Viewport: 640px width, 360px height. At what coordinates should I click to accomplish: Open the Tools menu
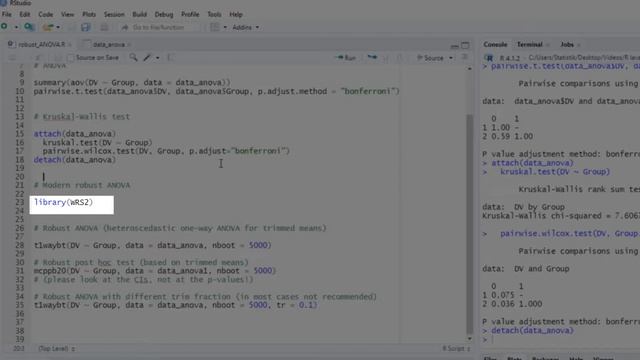pos(214,14)
